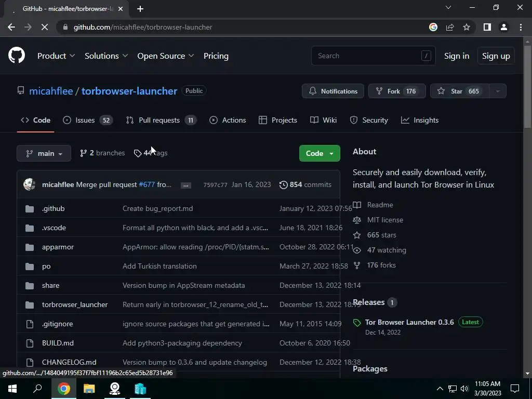Click the GitHub search field
Viewport: 532px width, 399px height.
point(373,56)
